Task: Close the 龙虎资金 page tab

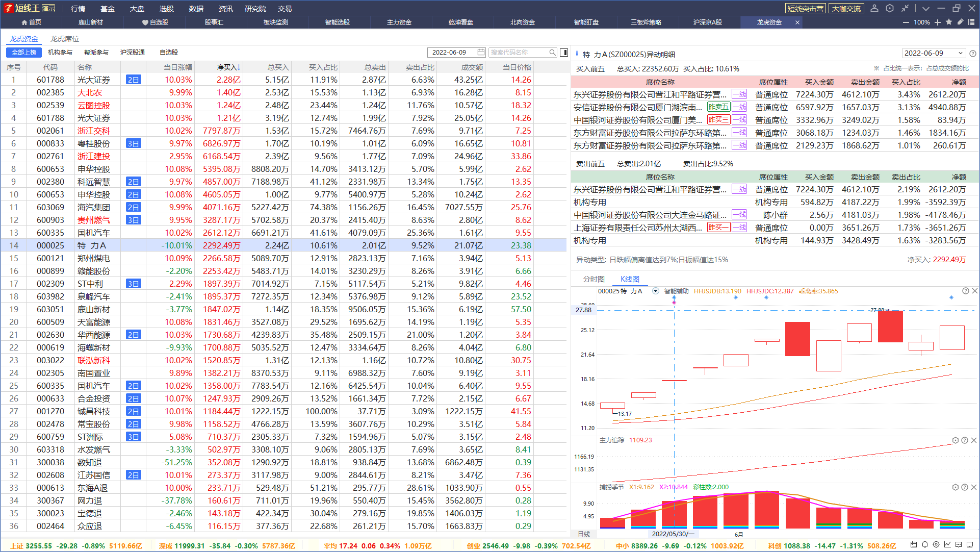Action: [797, 22]
